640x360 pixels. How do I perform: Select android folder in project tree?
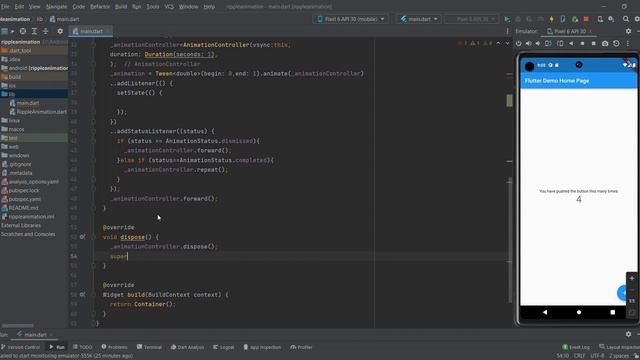coord(34,68)
